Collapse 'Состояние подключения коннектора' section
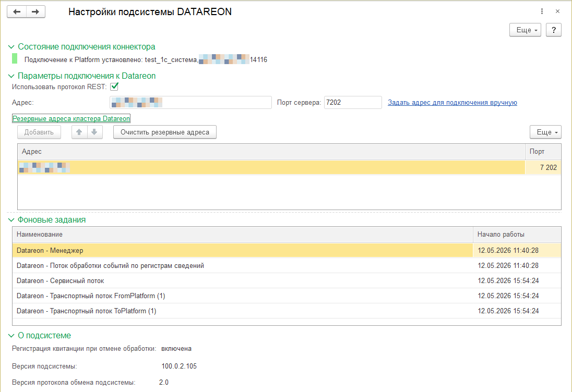This screenshot has width=572, height=392. pyautogui.click(x=11, y=46)
